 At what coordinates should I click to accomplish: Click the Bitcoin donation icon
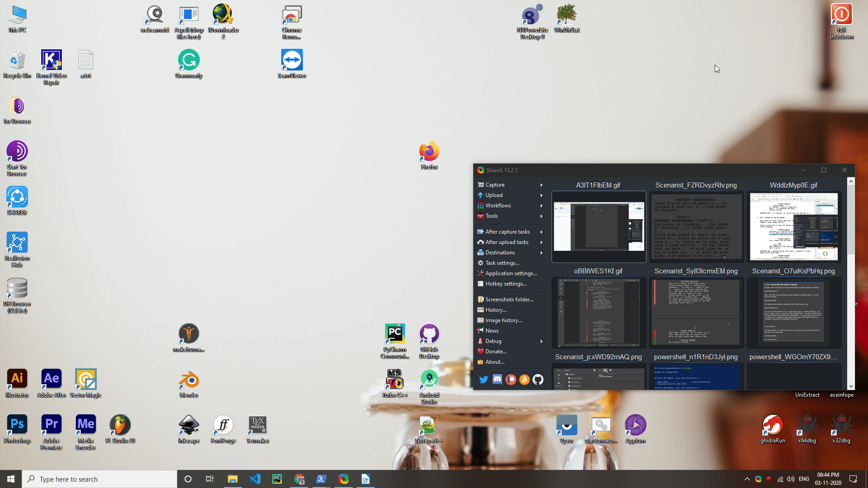pyautogui.click(x=524, y=380)
